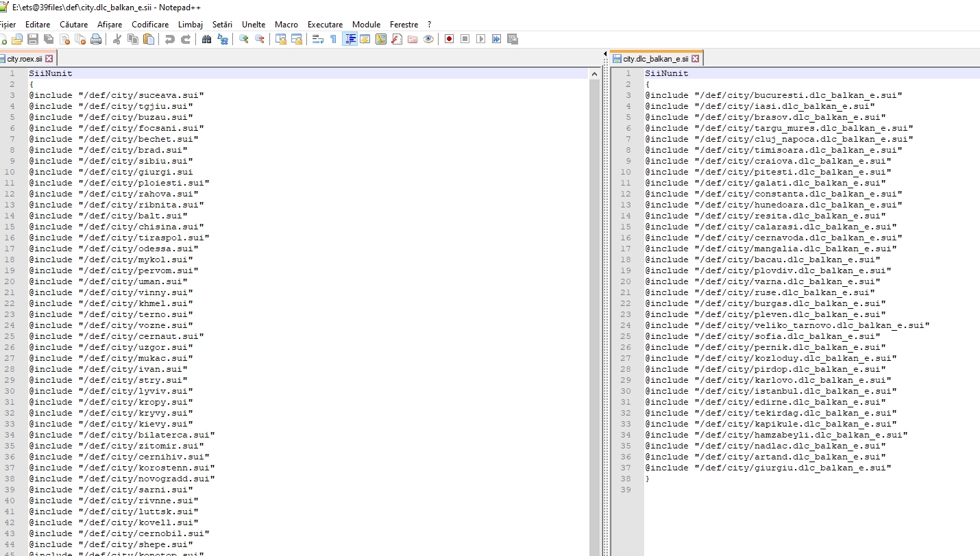Toggle the Document Map toolbar icon
980x556 pixels.
click(x=380, y=39)
